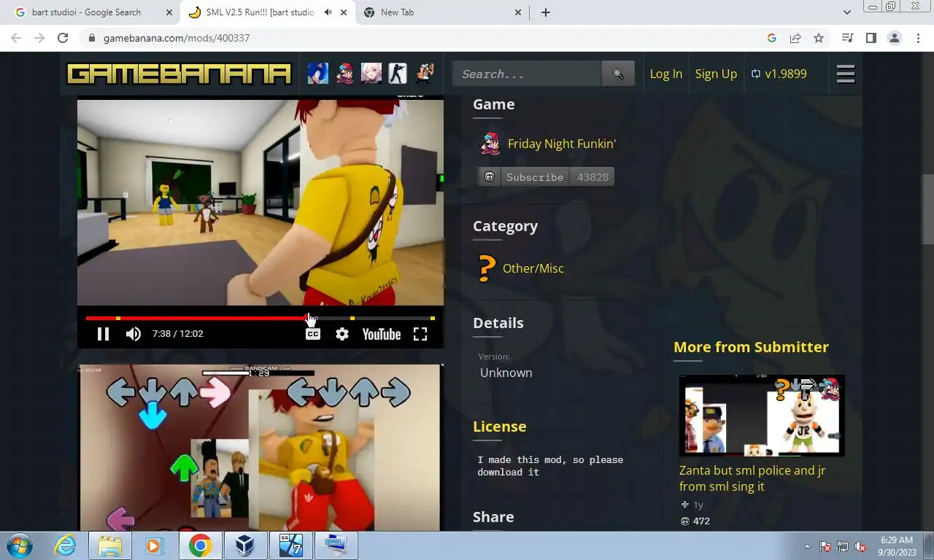
Task: Open the second screenshot with arrows
Action: click(260, 448)
